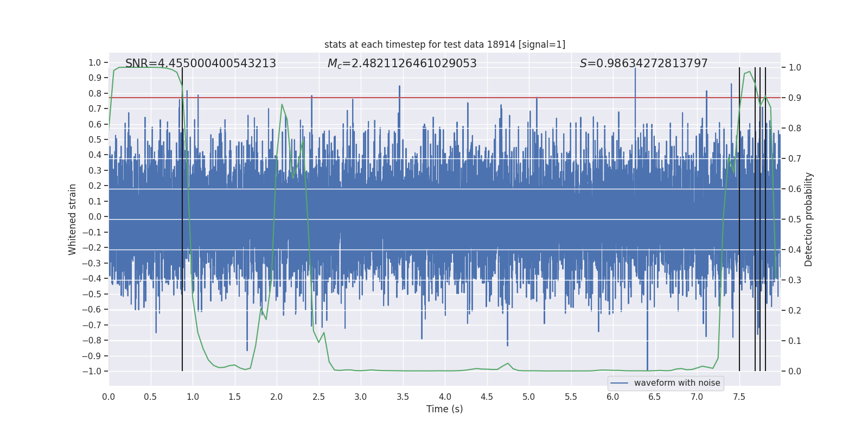Choose the 0.3 tick on the Detection probability axis
The width and height of the screenshot is (868, 434).
tap(795, 280)
